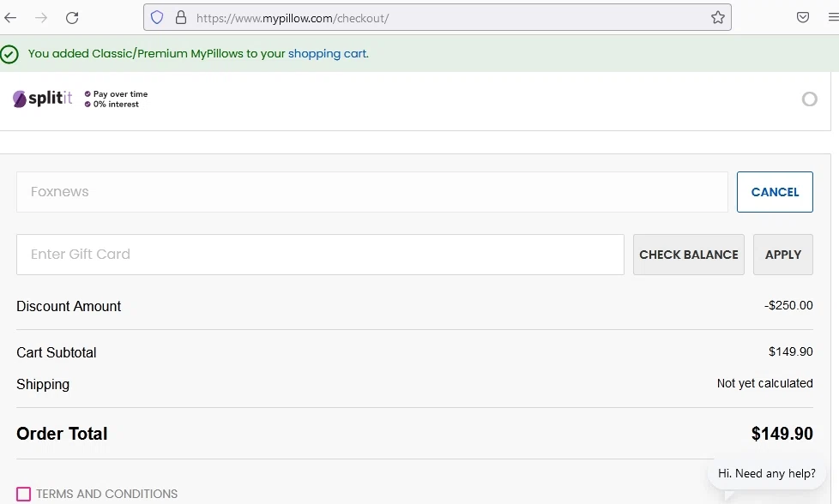Cancel the Foxnews promo code

tap(775, 192)
